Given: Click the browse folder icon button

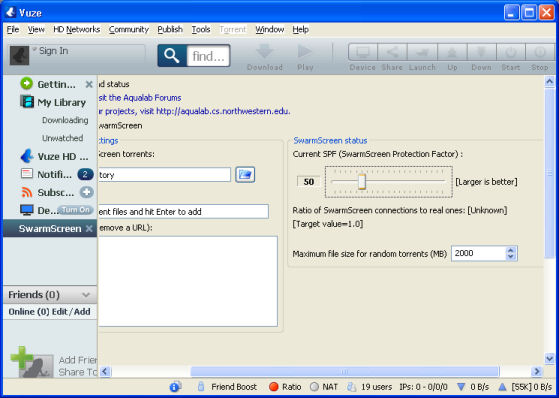Looking at the screenshot, I should (x=245, y=174).
